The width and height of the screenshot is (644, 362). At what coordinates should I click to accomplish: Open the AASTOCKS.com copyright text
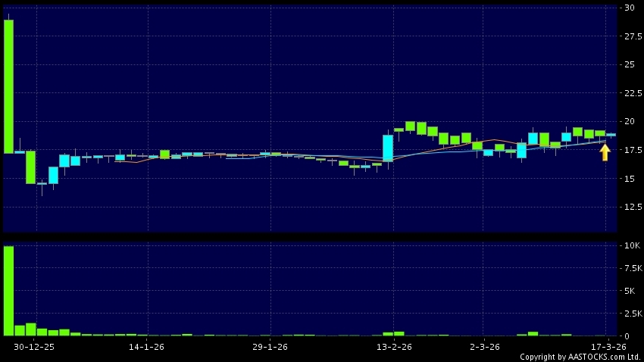(x=580, y=356)
